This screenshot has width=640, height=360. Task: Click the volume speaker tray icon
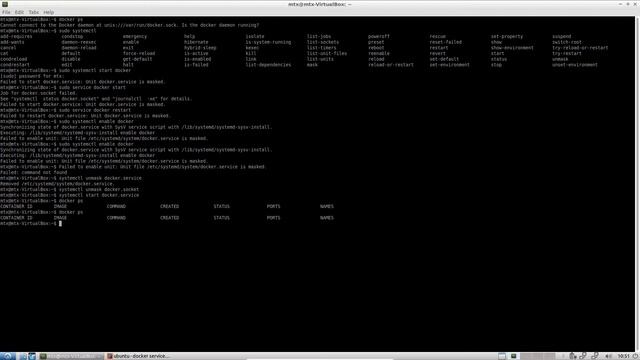click(608, 356)
